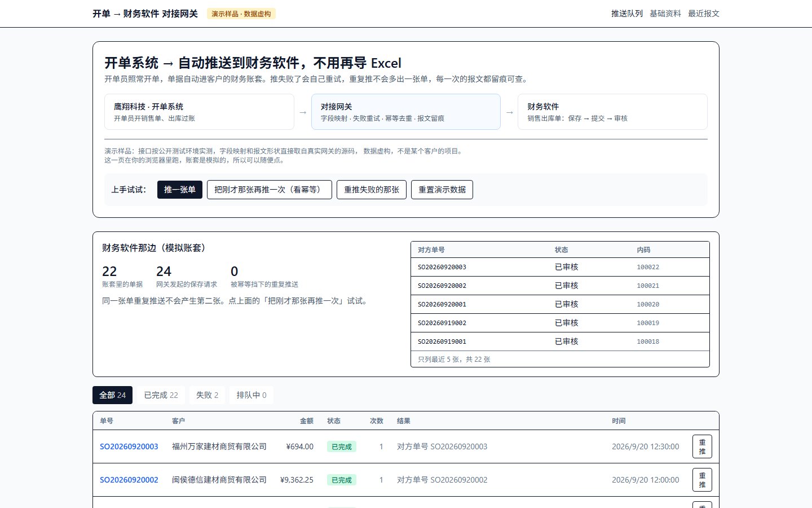Click the 财务软件 flow card

tap(612, 112)
